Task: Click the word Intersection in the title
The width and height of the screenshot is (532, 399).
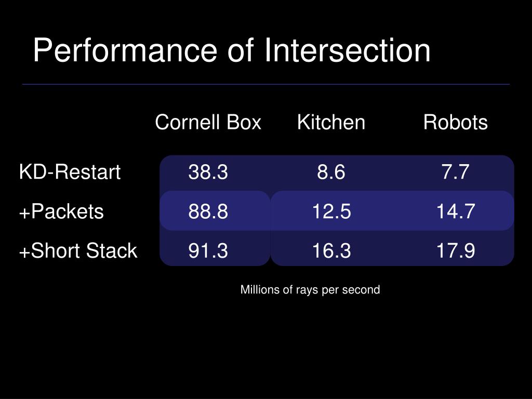Action: [x=348, y=50]
